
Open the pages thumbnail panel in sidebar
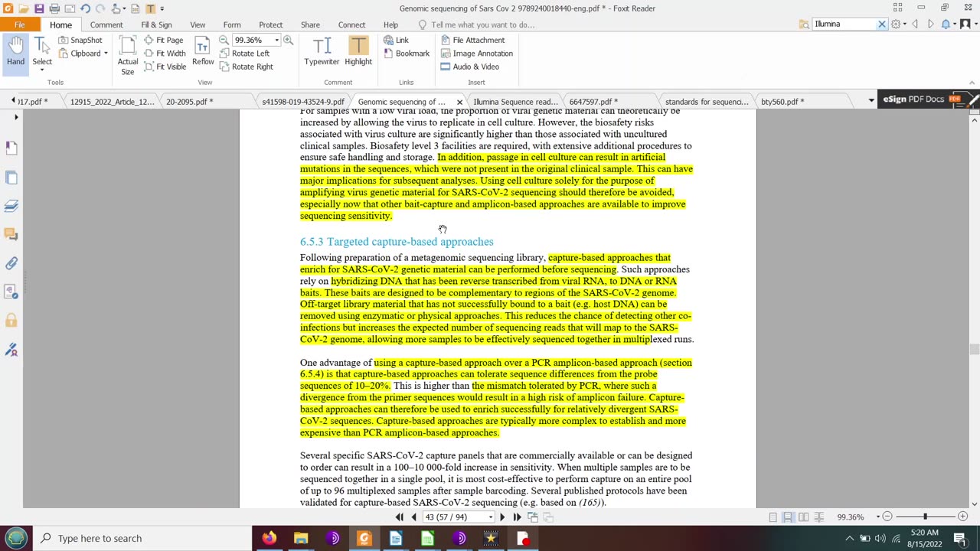pos(11,178)
